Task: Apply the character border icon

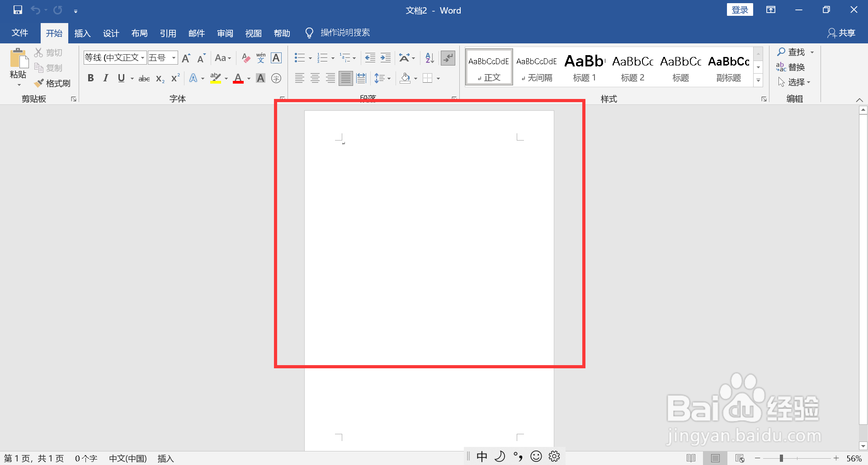Action: [276, 58]
